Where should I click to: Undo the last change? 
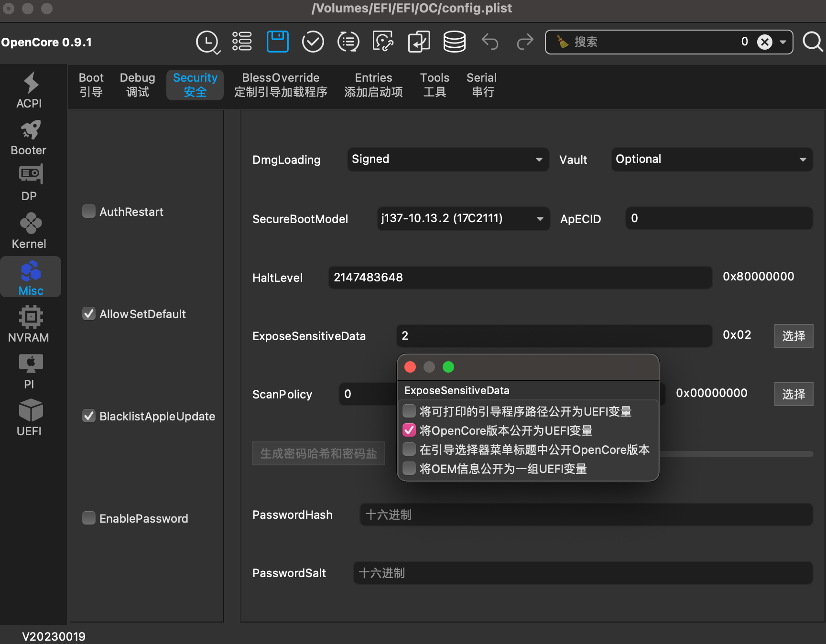coord(490,42)
